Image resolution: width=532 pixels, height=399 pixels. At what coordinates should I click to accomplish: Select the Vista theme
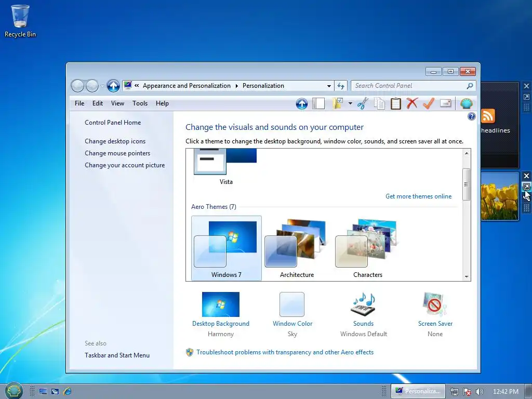[227, 167]
